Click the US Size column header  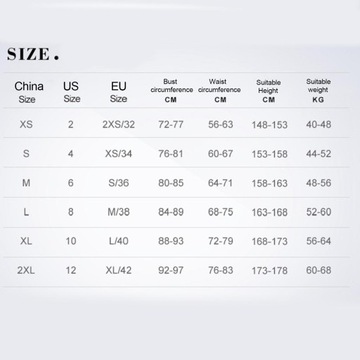point(71,92)
